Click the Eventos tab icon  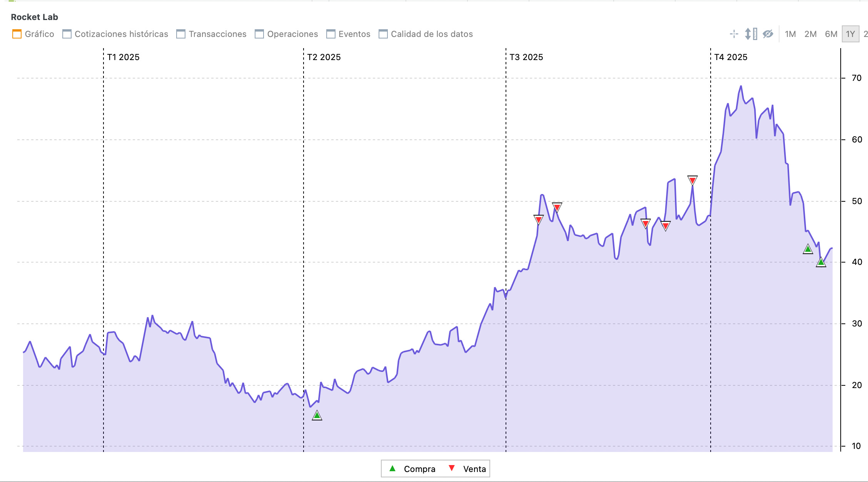tap(331, 34)
